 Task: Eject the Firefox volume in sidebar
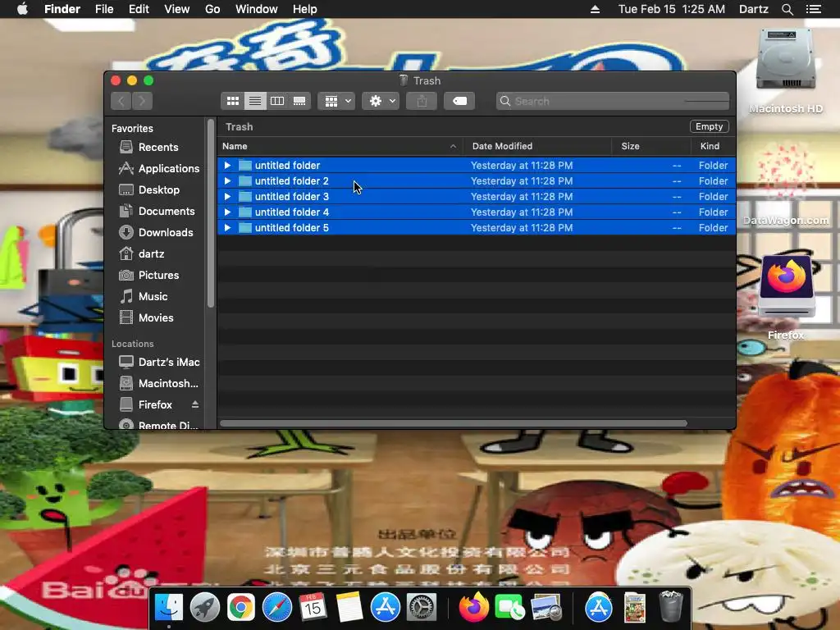(x=195, y=404)
